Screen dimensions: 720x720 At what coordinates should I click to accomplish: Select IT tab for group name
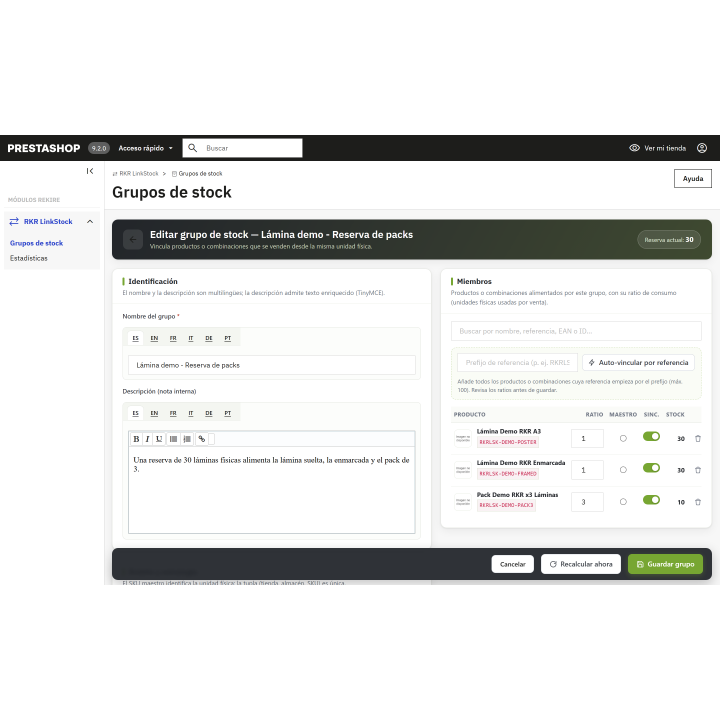191,338
